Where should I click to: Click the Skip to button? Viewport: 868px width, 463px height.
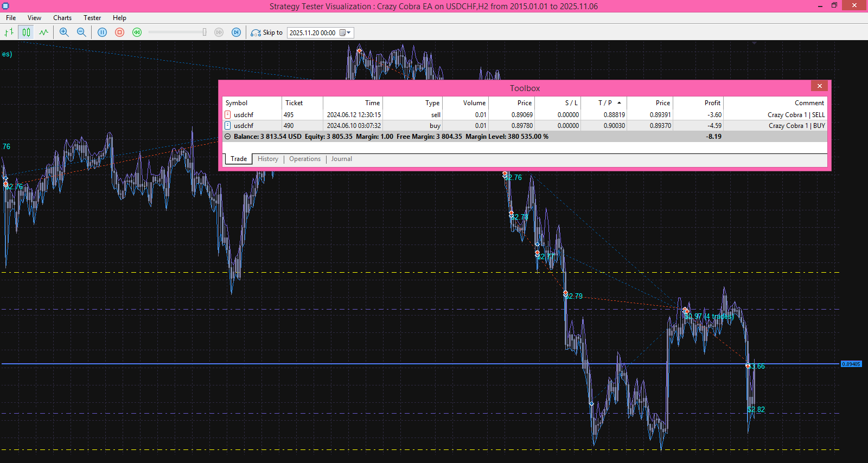click(267, 33)
